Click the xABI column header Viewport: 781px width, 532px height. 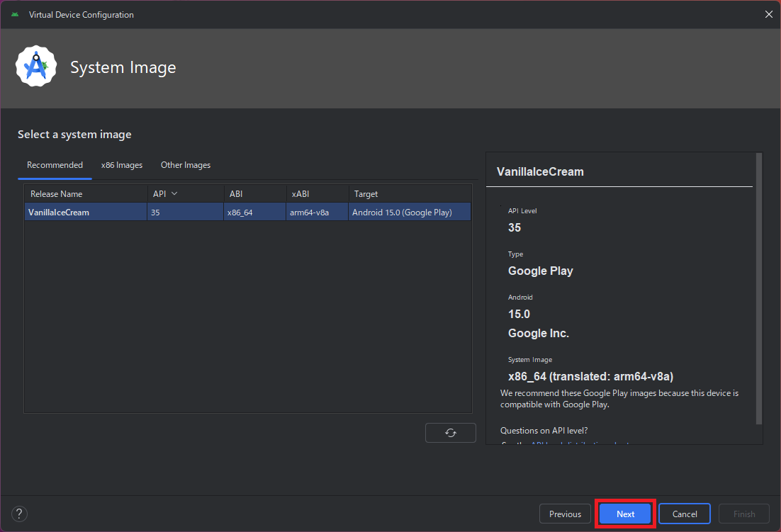pos(300,193)
